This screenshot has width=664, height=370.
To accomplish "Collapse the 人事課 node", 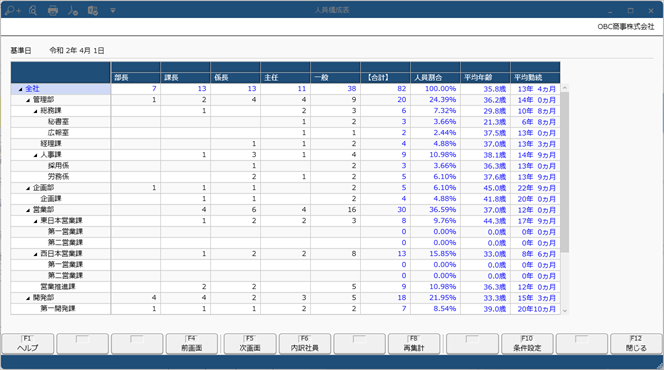I will (36, 155).
